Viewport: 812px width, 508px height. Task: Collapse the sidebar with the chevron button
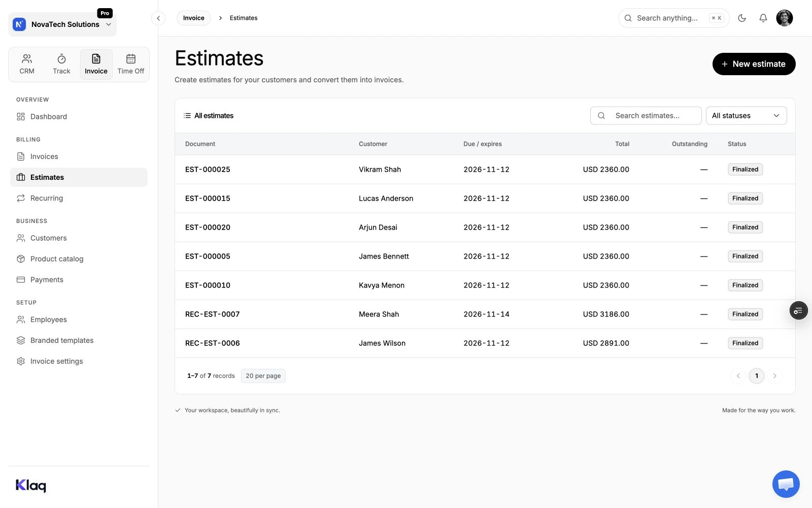(x=158, y=18)
